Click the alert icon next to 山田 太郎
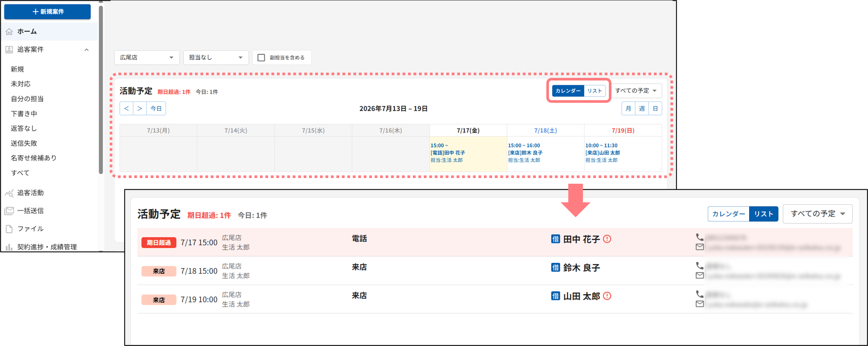Screen dimensions: 868x346 pos(607,296)
